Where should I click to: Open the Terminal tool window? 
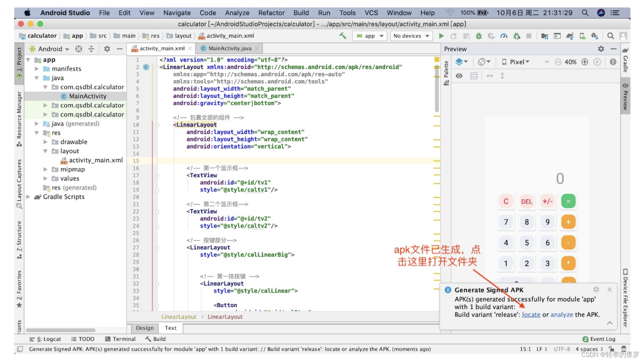click(x=120, y=339)
